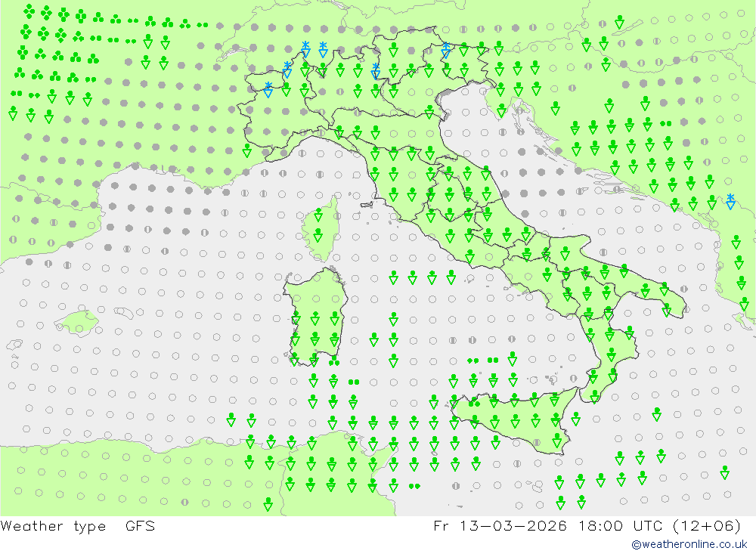Click the '(12+06)' forecast offset text
This screenshot has height=554, width=756.
pyautogui.click(x=706, y=525)
